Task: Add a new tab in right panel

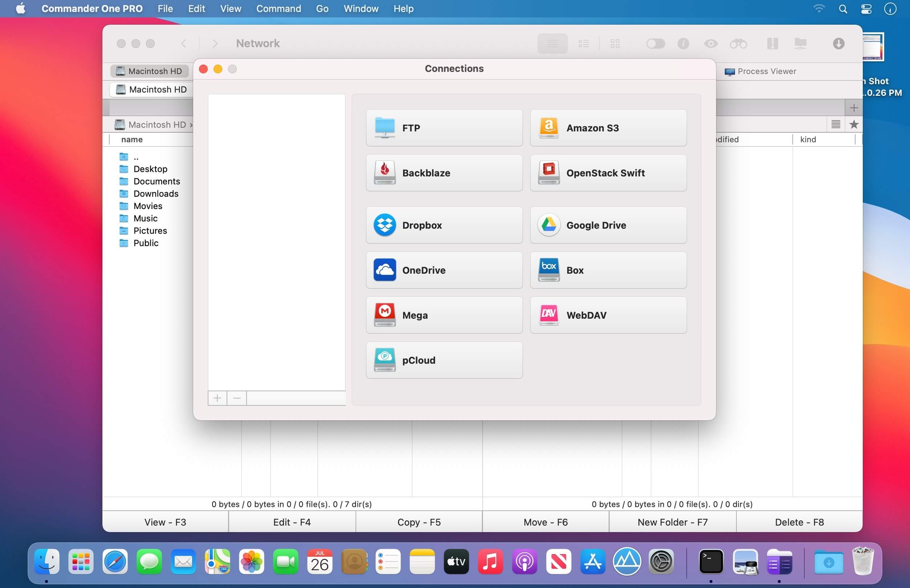Action: click(x=853, y=108)
